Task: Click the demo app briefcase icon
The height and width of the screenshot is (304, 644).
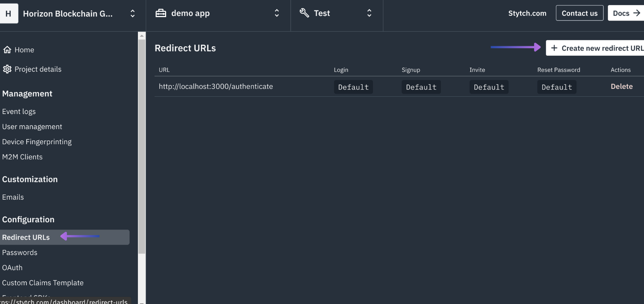Action: point(161,13)
